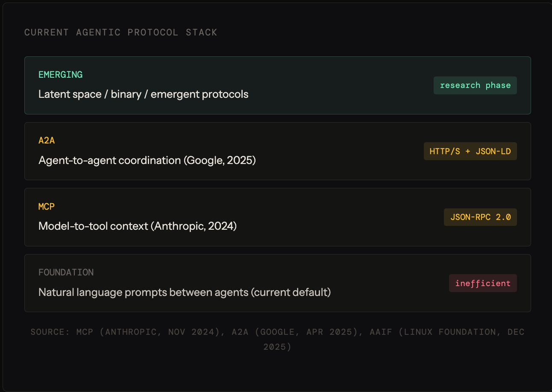Select the MCP protocol card
This screenshot has height=392, width=552.
(x=278, y=217)
